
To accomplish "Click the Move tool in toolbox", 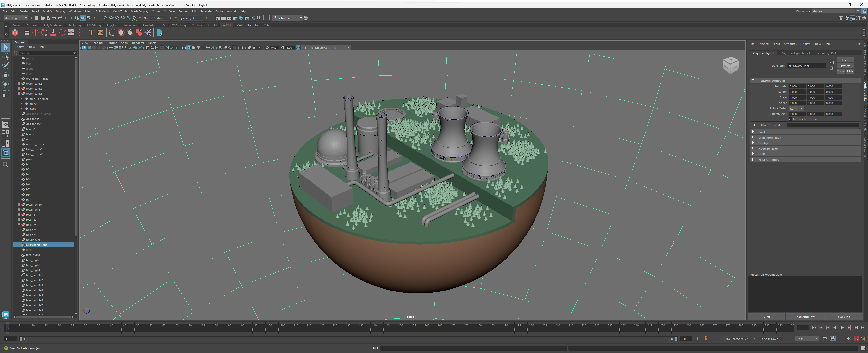I will coord(5,75).
